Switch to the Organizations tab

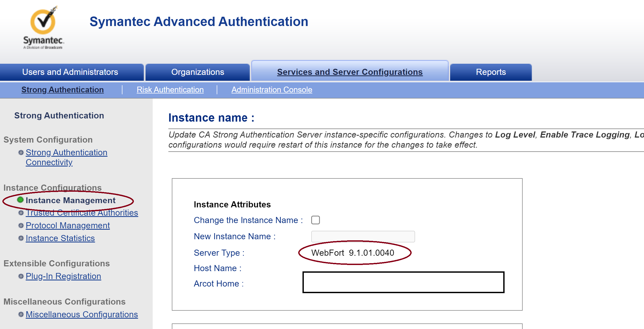tap(198, 72)
